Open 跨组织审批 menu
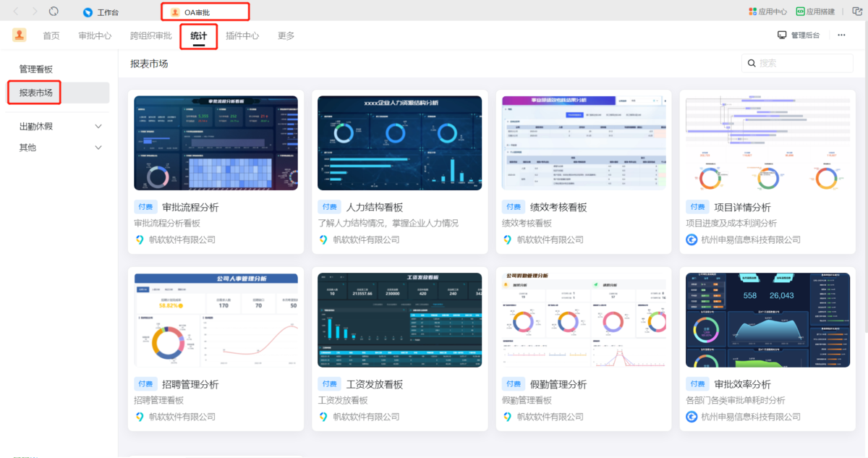The width and height of the screenshot is (868, 458). point(151,35)
